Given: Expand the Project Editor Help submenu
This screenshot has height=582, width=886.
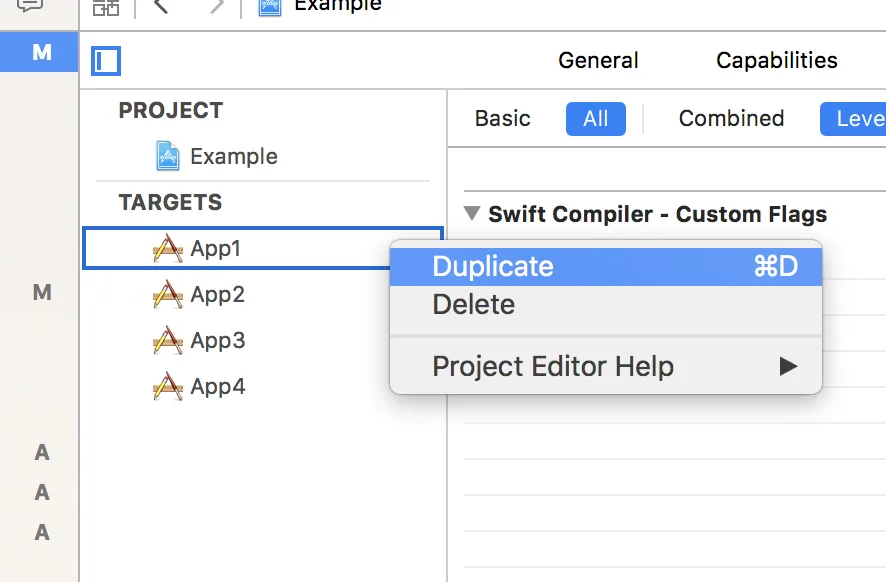Looking at the screenshot, I should pyautogui.click(x=788, y=366).
